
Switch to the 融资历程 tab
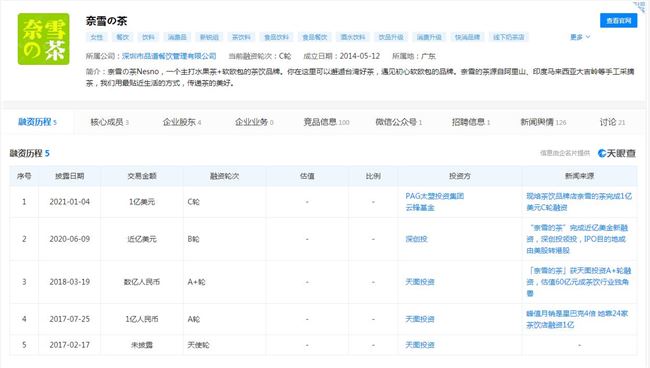tap(37, 122)
